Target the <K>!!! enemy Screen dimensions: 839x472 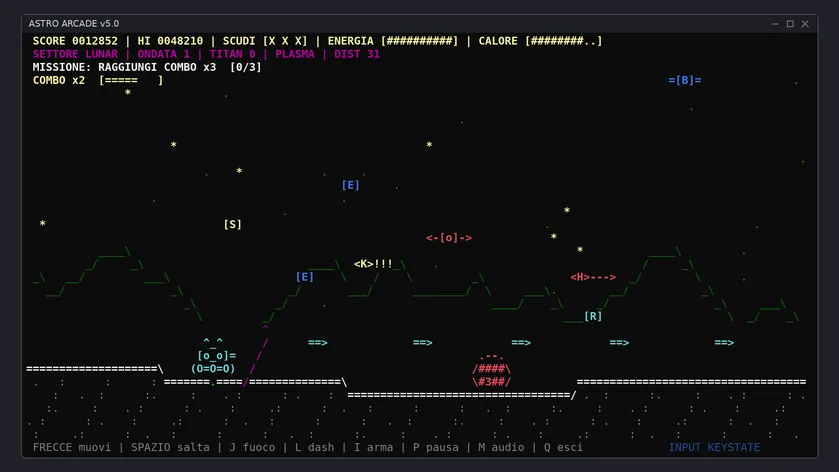373,264
